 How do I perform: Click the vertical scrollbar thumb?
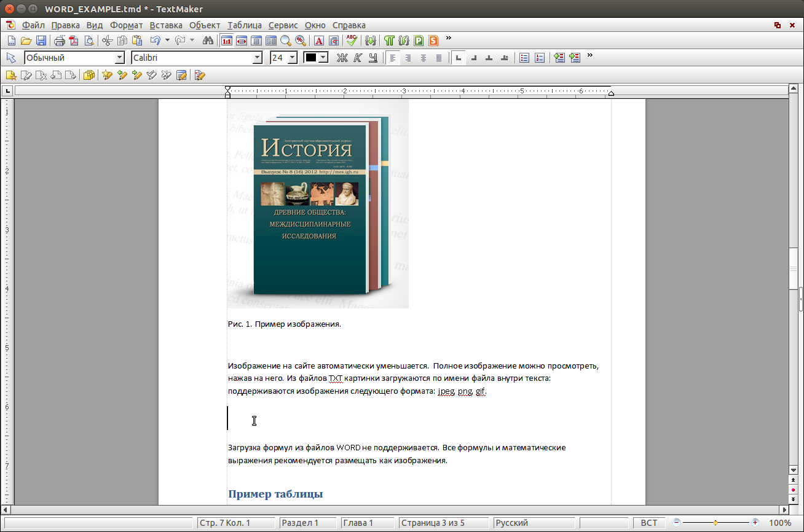point(794,268)
